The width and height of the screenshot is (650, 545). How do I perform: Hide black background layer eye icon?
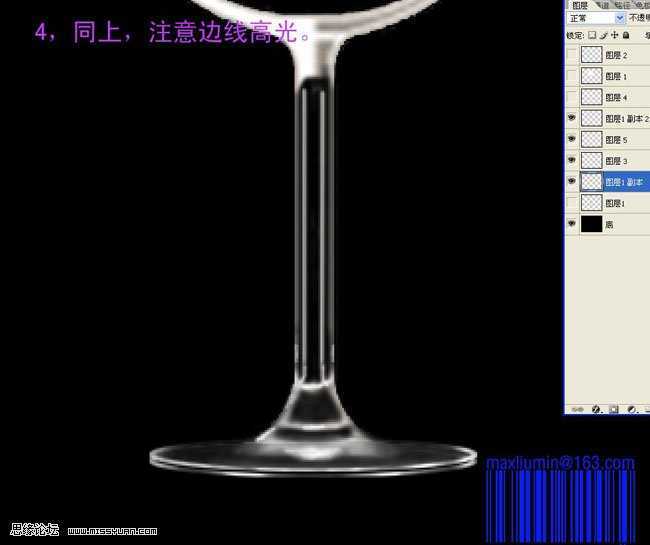pos(572,224)
